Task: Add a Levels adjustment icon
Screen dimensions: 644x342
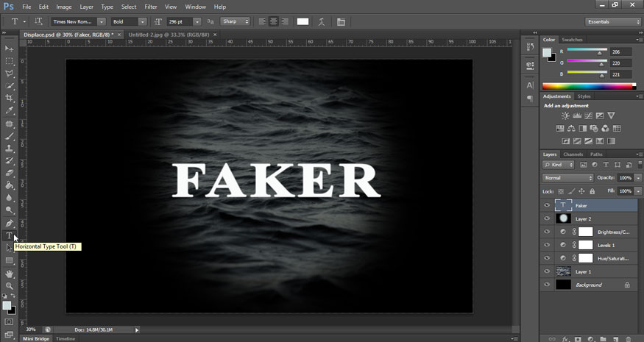Action: [x=577, y=115]
